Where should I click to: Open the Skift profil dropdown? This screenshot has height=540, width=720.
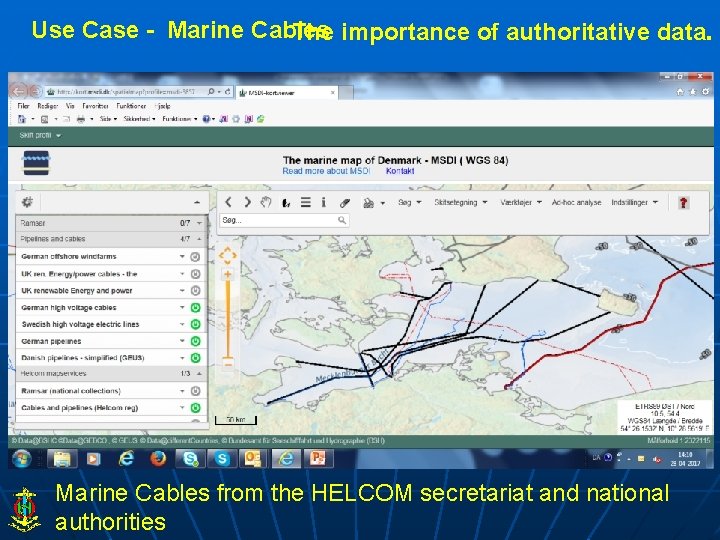point(40,135)
